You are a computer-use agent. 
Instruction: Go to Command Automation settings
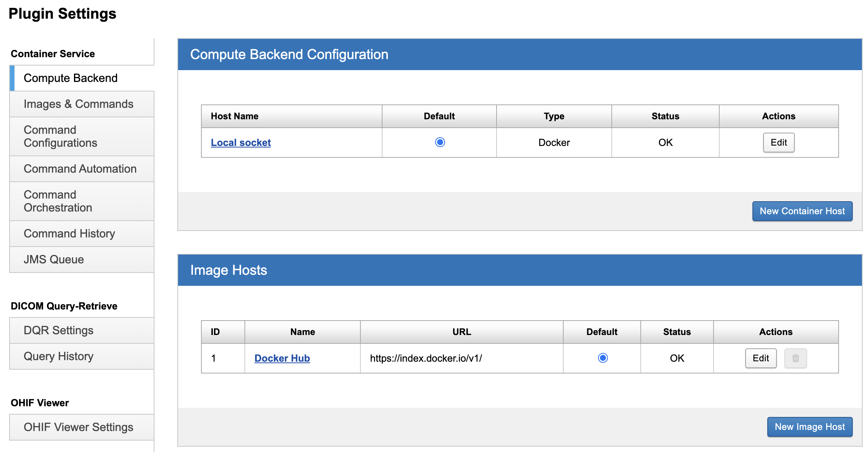tap(80, 169)
